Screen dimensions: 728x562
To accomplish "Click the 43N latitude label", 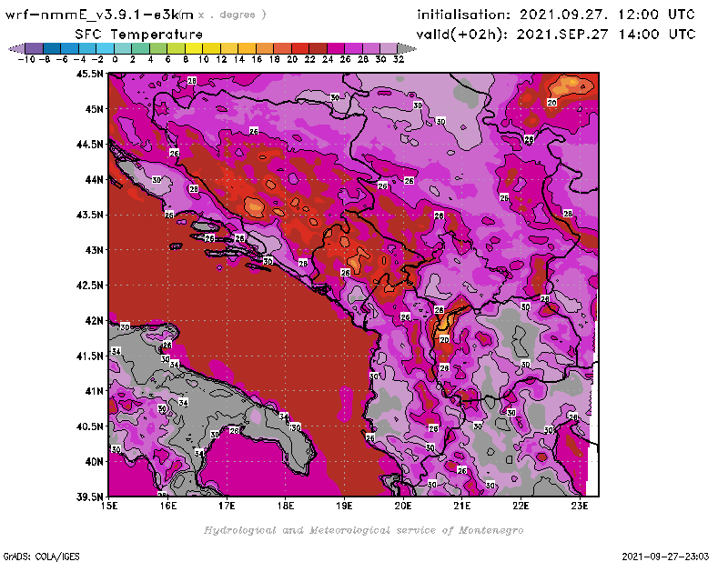I will coord(94,250).
